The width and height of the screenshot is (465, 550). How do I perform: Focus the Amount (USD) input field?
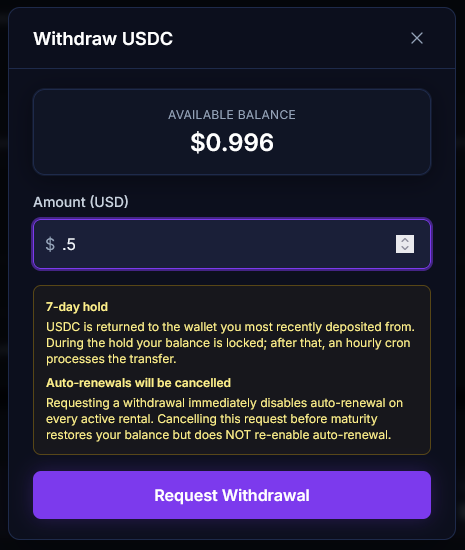(x=232, y=244)
